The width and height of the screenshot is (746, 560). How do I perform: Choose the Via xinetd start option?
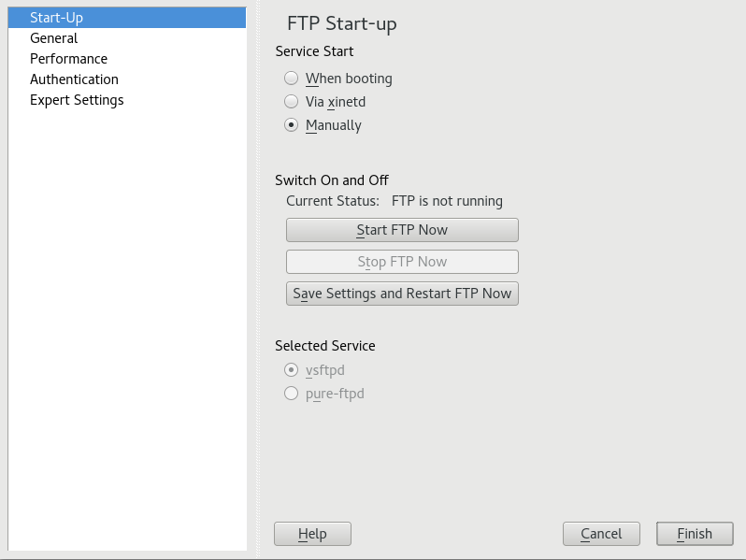(292, 102)
